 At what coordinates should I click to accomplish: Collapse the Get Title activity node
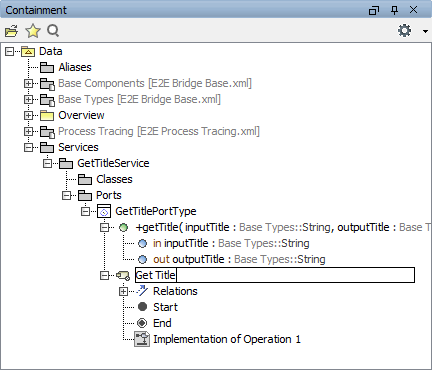(x=105, y=275)
